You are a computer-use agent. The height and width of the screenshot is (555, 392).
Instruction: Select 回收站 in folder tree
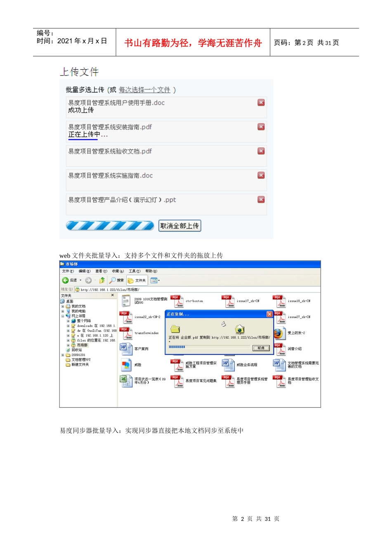click(x=76, y=350)
